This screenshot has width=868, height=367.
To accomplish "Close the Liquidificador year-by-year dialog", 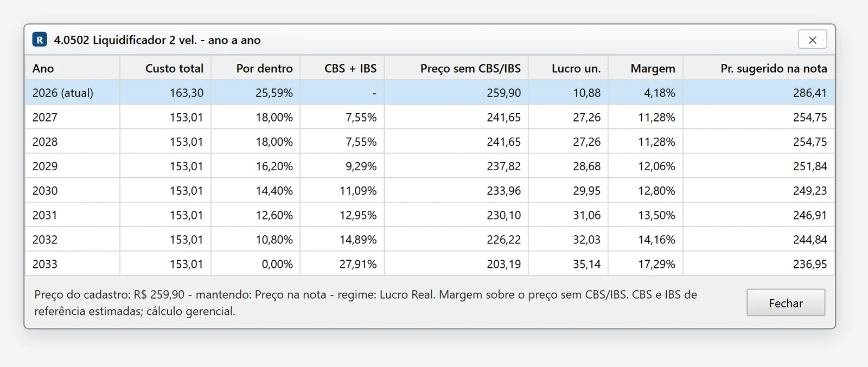I will click(x=812, y=40).
